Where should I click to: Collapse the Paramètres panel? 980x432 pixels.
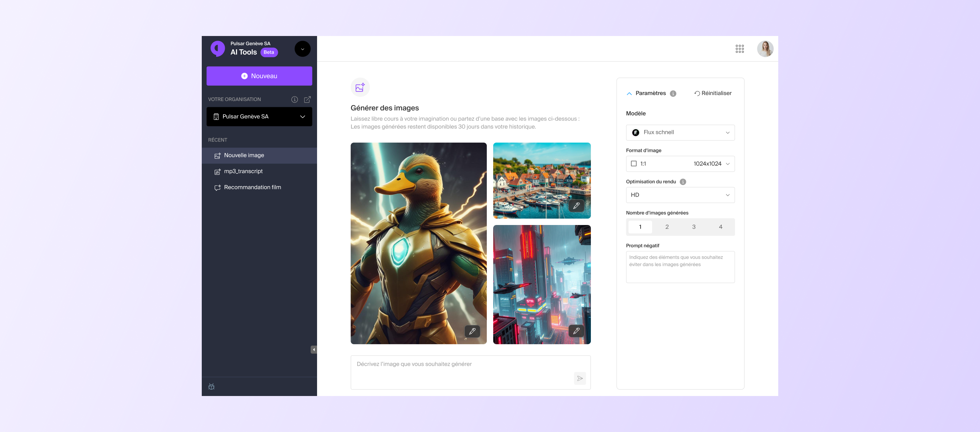pyautogui.click(x=629, y=94)
